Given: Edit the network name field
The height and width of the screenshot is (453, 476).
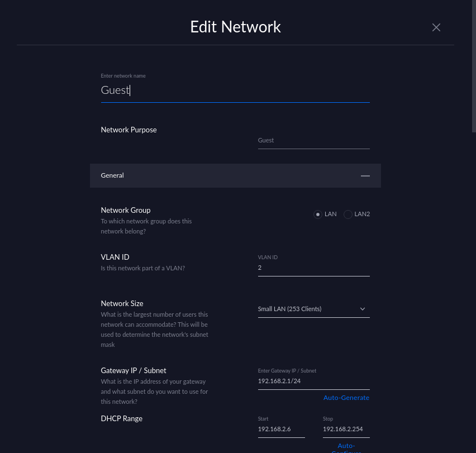Looking at the screenshot, I should 235,90.
